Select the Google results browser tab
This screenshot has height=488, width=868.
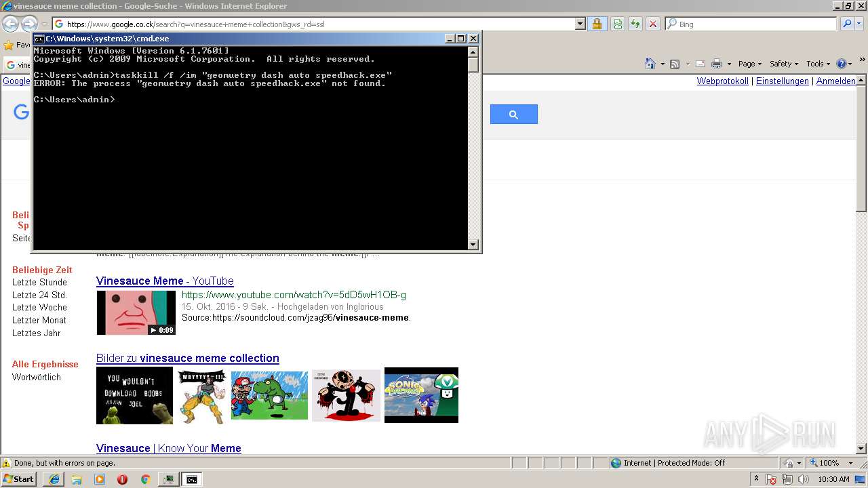[17, 65]
